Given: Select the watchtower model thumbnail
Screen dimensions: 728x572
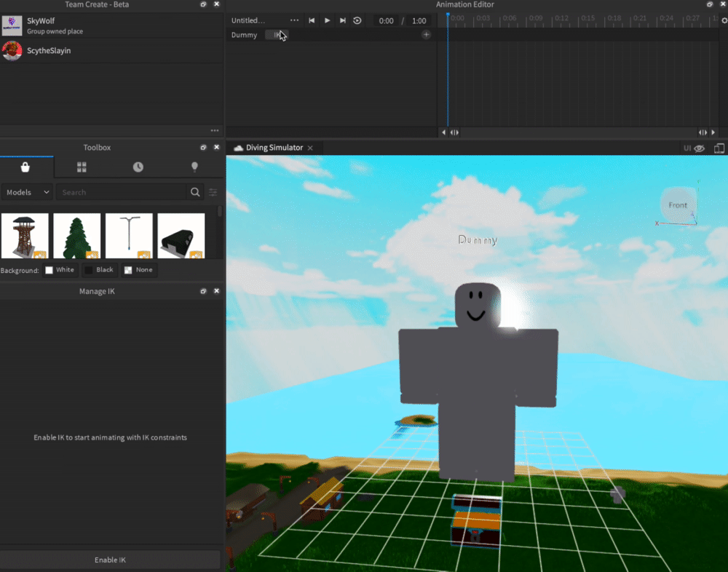Looking at the screenshot, I should click(25, 236).
